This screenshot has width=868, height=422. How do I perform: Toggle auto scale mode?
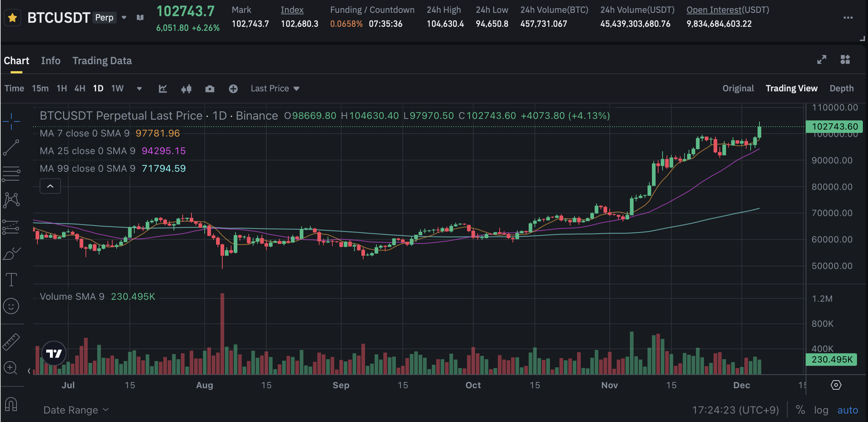pos(847,410)
